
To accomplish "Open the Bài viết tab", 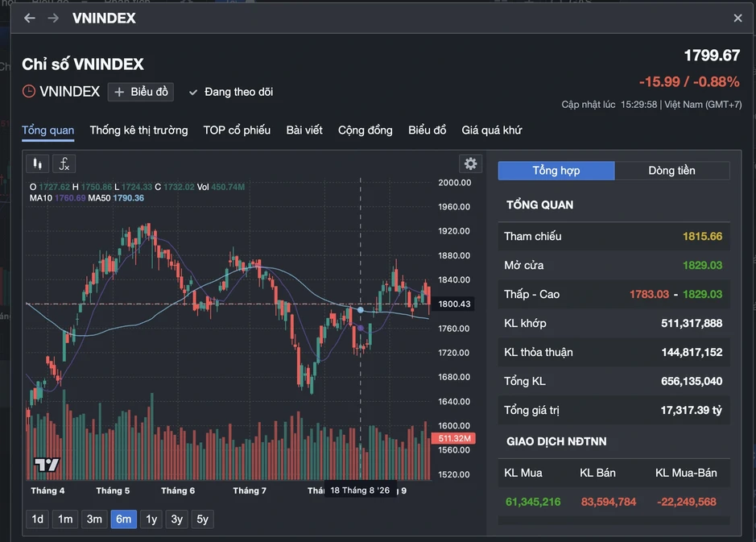I will [304, 130].
